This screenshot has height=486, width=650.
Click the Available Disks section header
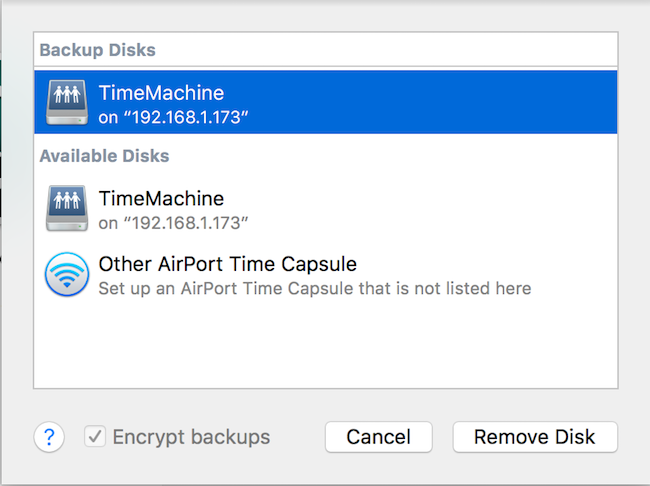click(104, 156)
